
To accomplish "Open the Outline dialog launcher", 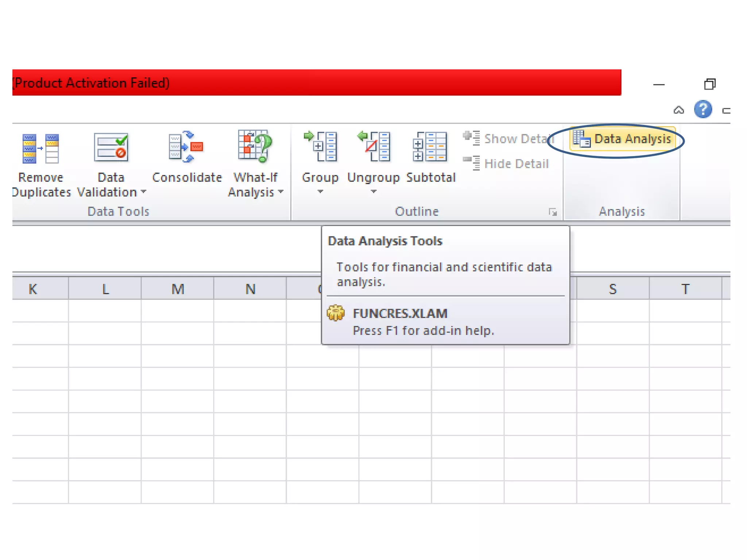I will tap(553, 212).
